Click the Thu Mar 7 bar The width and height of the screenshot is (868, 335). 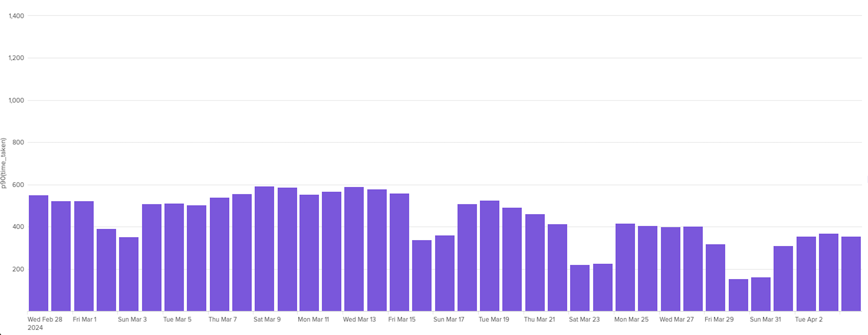tap(219, 254)
